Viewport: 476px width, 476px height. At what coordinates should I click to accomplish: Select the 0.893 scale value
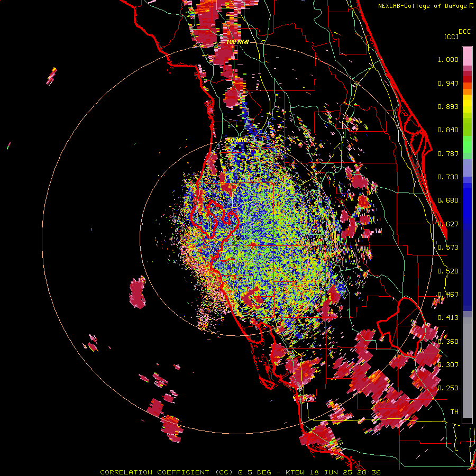pyautogui.click(x=448, y=106)
